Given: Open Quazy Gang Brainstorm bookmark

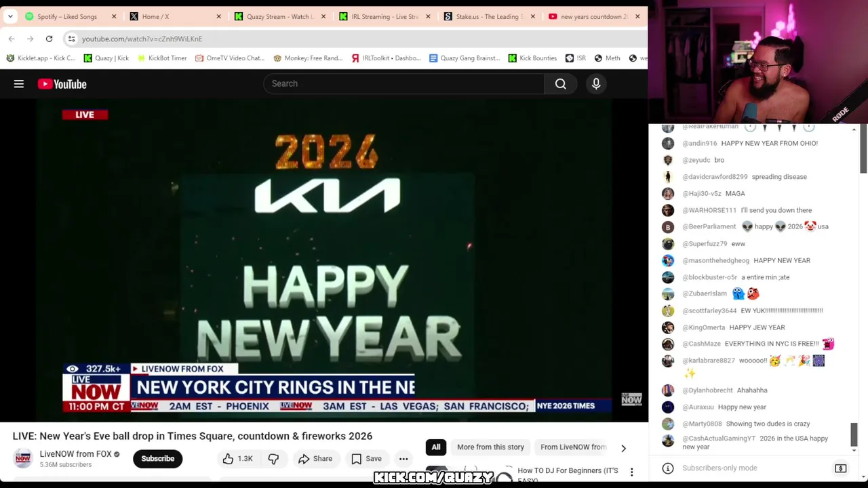Looking at the screenshot, I should [x=464, y=58].
